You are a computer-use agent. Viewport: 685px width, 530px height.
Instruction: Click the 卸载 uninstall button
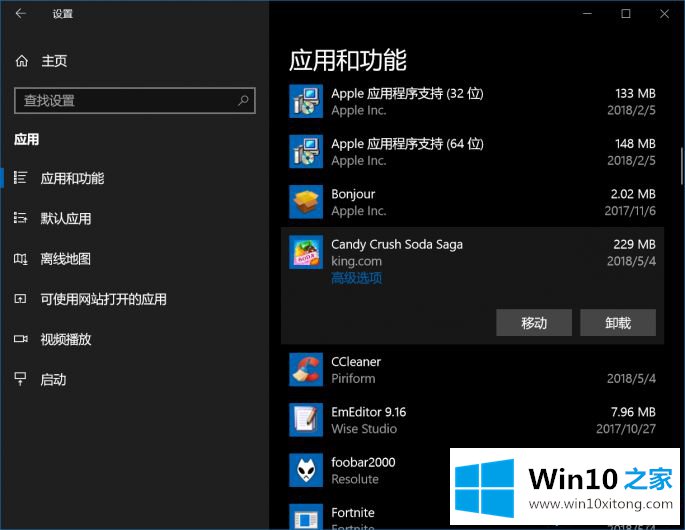pos(618,322)
